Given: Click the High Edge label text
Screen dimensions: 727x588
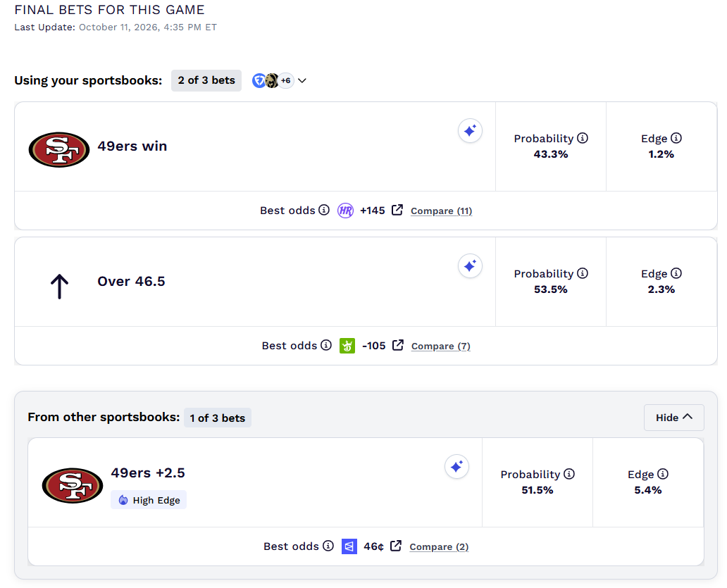Looking at the screenshot, I should [156, 501].
